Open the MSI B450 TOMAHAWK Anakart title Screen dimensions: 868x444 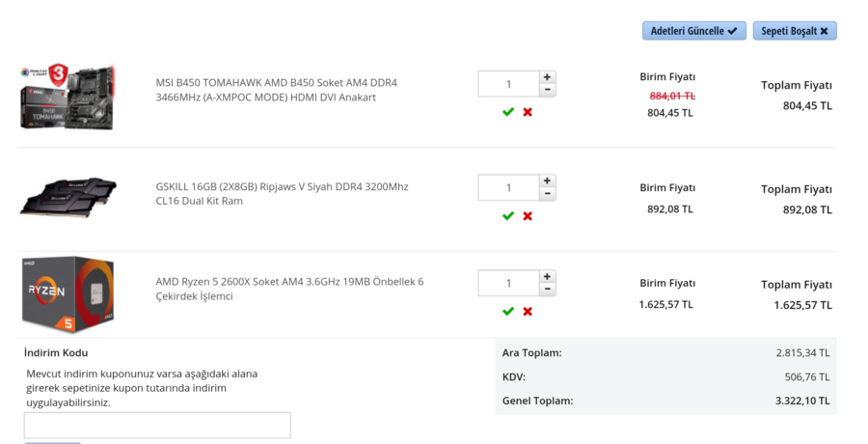[x=276, y=90]
